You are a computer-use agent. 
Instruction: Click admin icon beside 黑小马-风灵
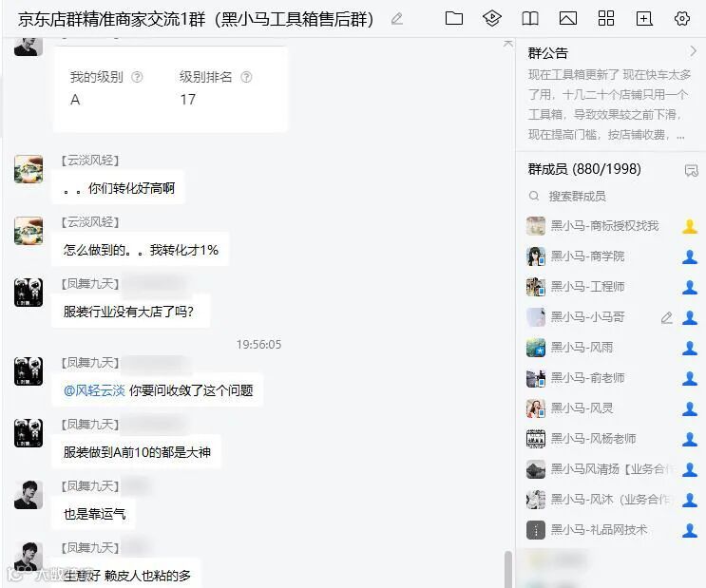coord(690,408)
